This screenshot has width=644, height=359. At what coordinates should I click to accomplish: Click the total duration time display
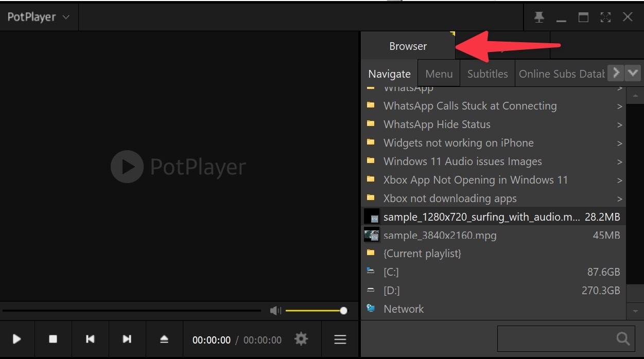coord(263,340)
